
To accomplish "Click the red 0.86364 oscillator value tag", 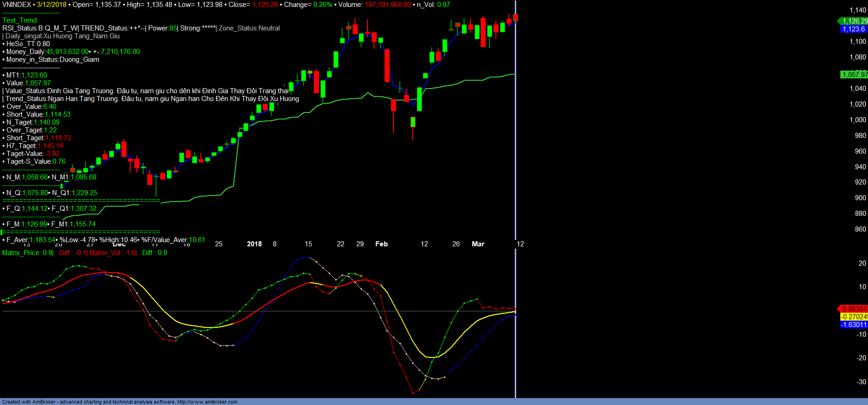I will click(x=854, y=309).
